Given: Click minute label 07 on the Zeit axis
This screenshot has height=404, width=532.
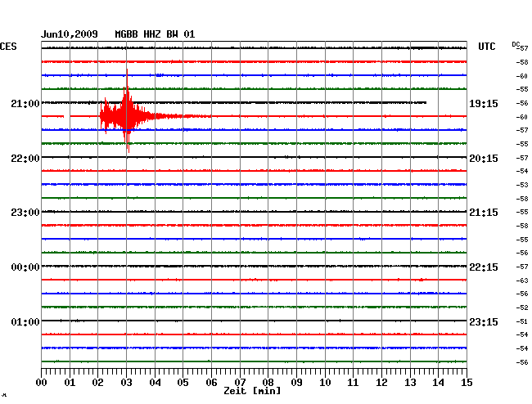Looking at the screenshot, I should [240, 383].
